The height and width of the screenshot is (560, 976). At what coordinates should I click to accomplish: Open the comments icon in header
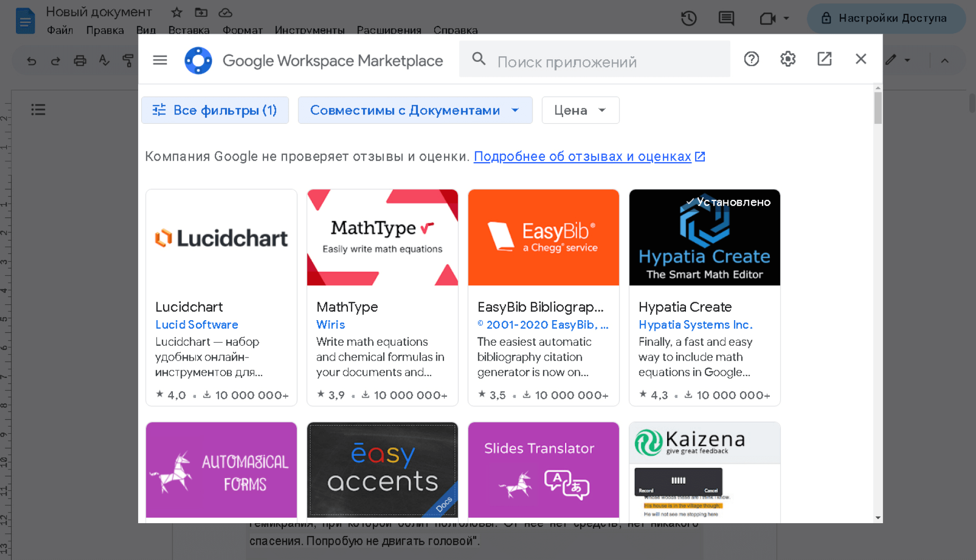726,18
